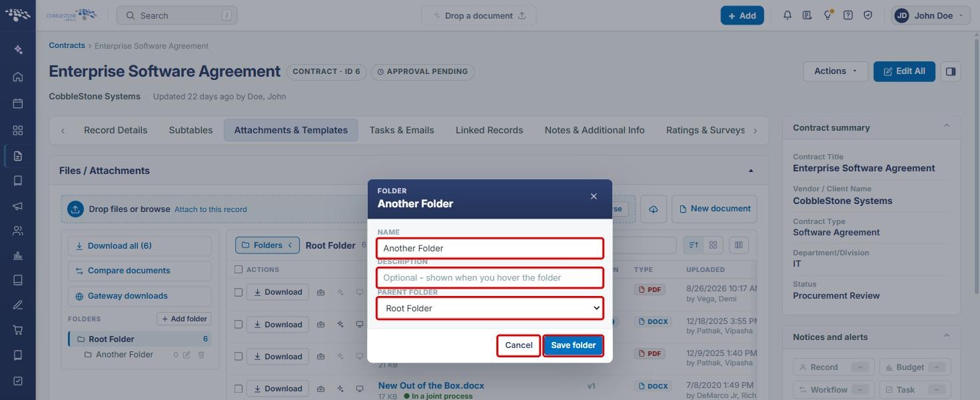Close the folder dialog with X
Image resolution: width=980 pixels, height=400 pixels.
594,197
